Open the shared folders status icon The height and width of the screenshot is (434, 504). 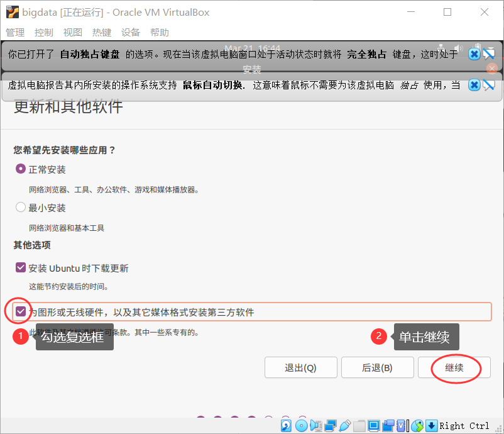coord(359,426)
